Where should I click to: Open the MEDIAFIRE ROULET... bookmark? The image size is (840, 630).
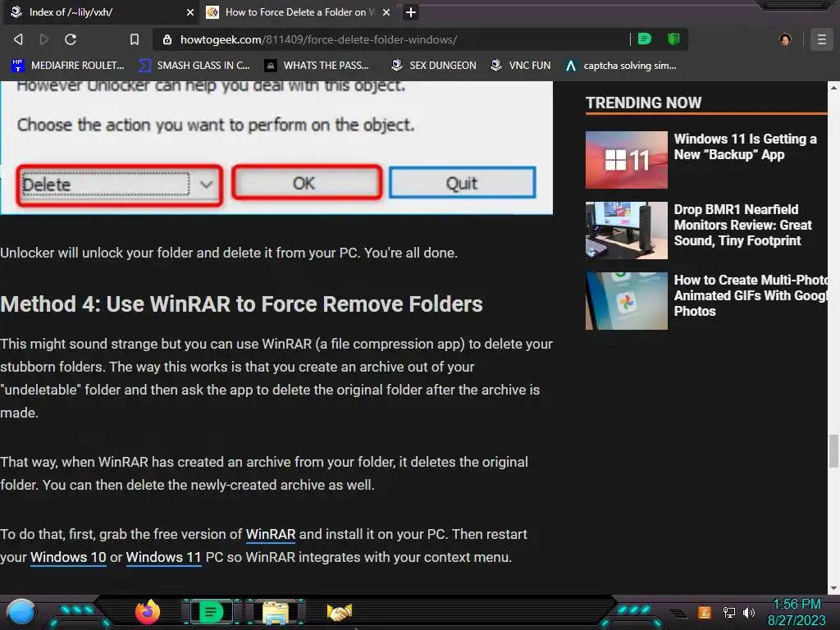[68, 66]
